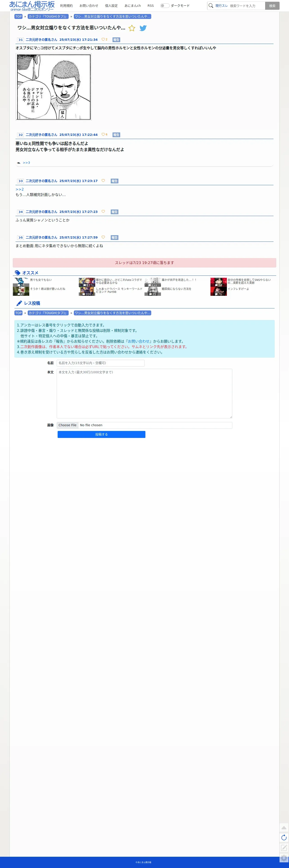
Task: Focus the 検索ワードを入力 search field
Action: point(247,6)
